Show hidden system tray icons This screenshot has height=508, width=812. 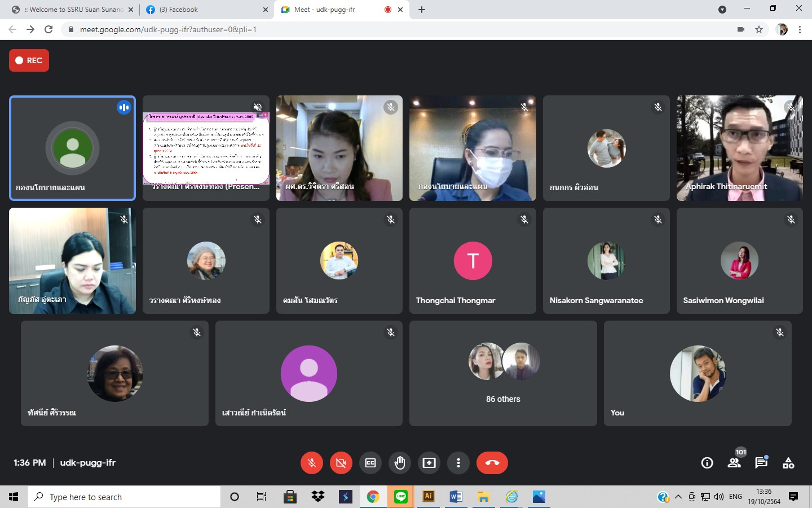[678, 497]
